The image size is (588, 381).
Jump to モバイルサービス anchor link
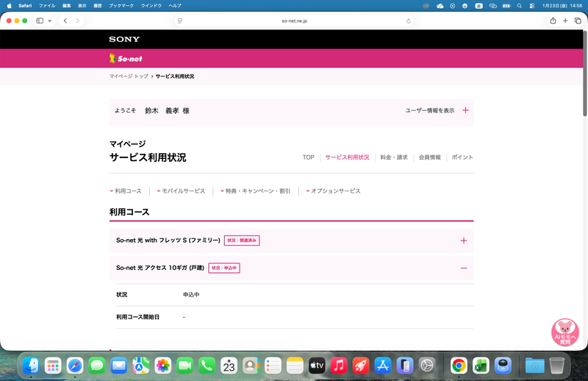(181, 191)
